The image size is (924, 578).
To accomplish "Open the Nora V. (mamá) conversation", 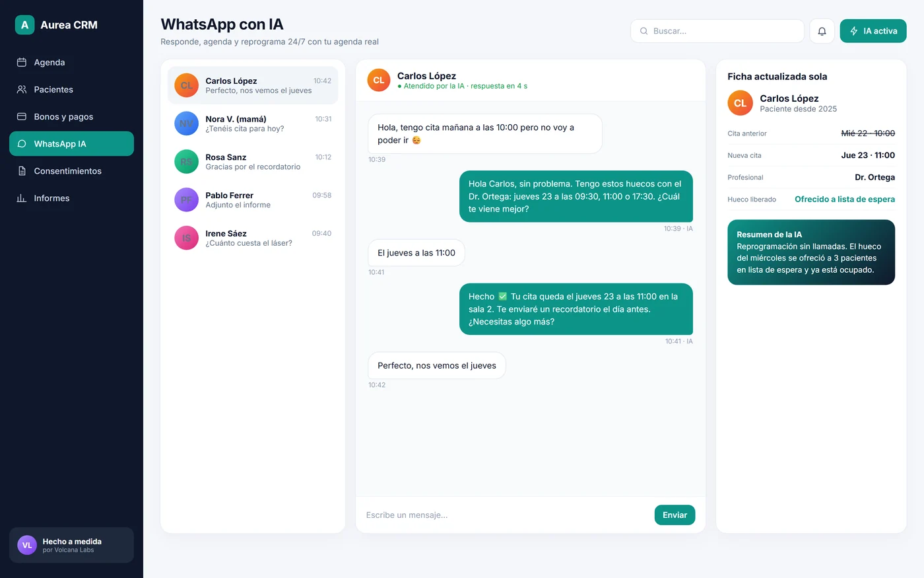I will coord(253,124).
